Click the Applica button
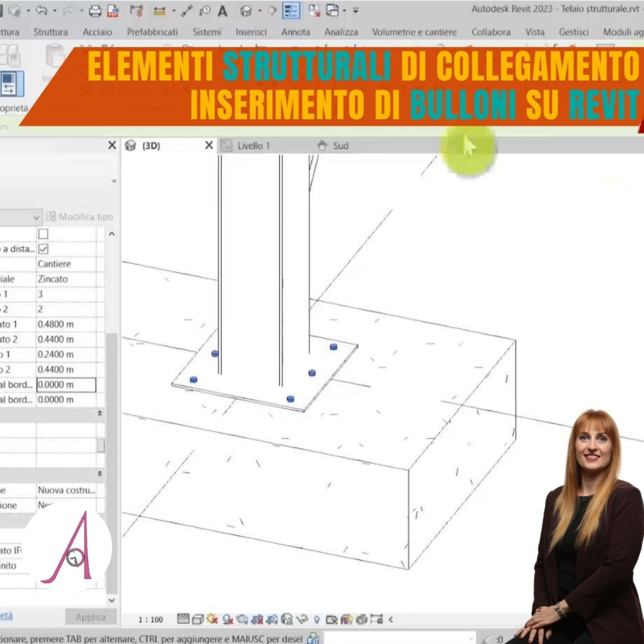Image resolution: width=644 pixels, height=644 pixels. [x=91, y=617]
